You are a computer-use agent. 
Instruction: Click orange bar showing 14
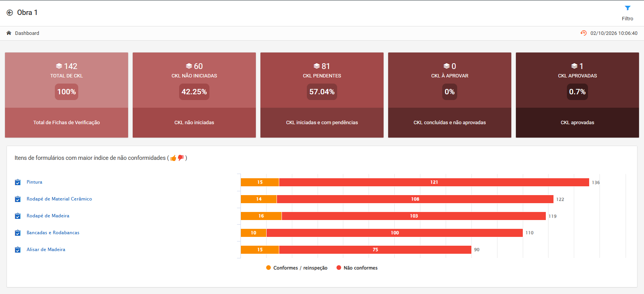[259, 199]
